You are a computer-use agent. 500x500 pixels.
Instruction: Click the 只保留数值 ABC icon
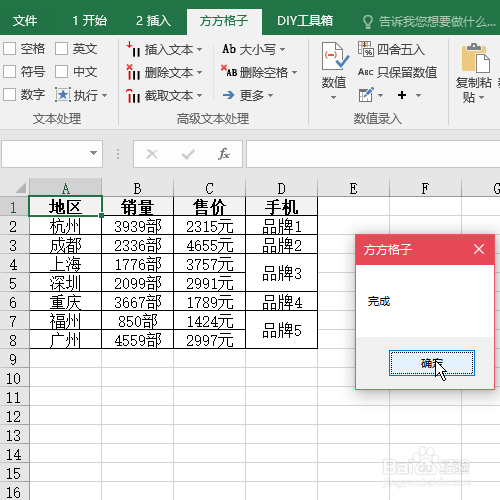[x=365, y=72]
